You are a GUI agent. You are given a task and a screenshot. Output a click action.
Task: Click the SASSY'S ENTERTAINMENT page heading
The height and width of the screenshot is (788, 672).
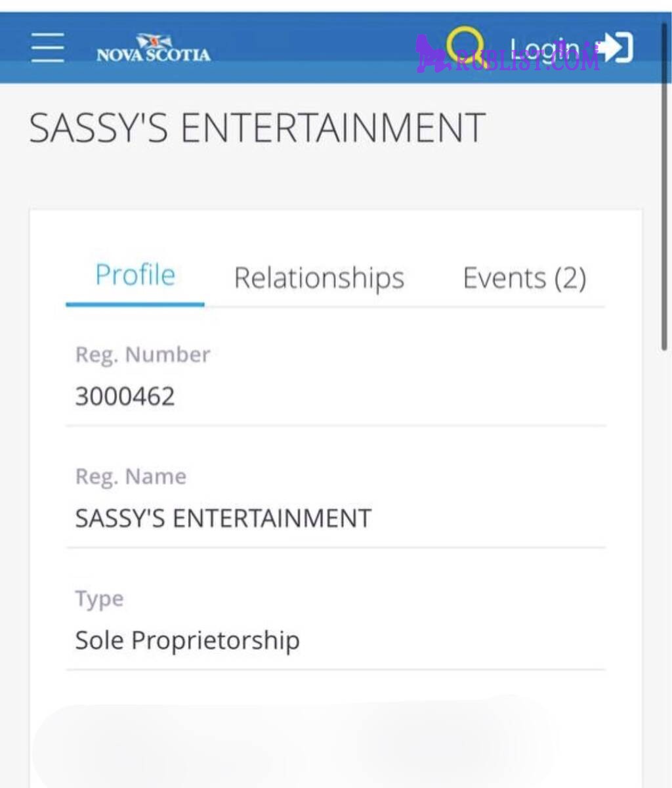coord(257,128)
